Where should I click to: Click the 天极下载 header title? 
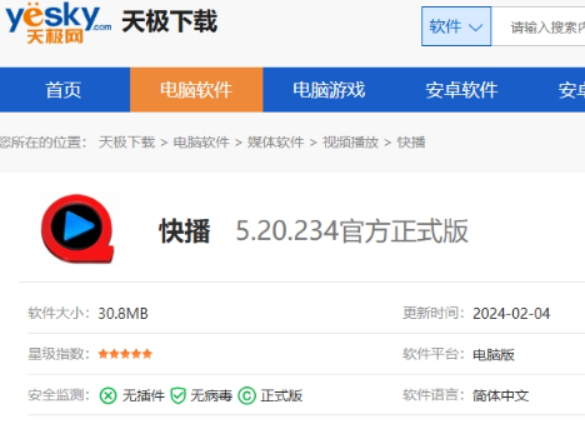[170, 22]
